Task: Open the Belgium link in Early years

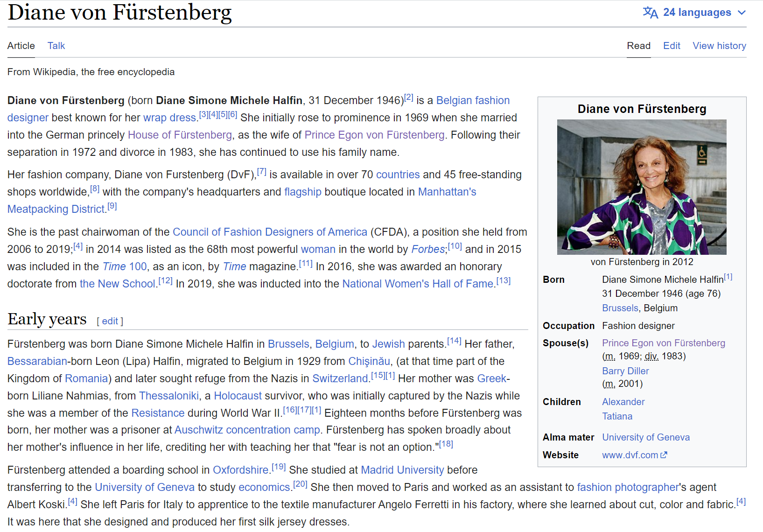Action: [335, 344]
